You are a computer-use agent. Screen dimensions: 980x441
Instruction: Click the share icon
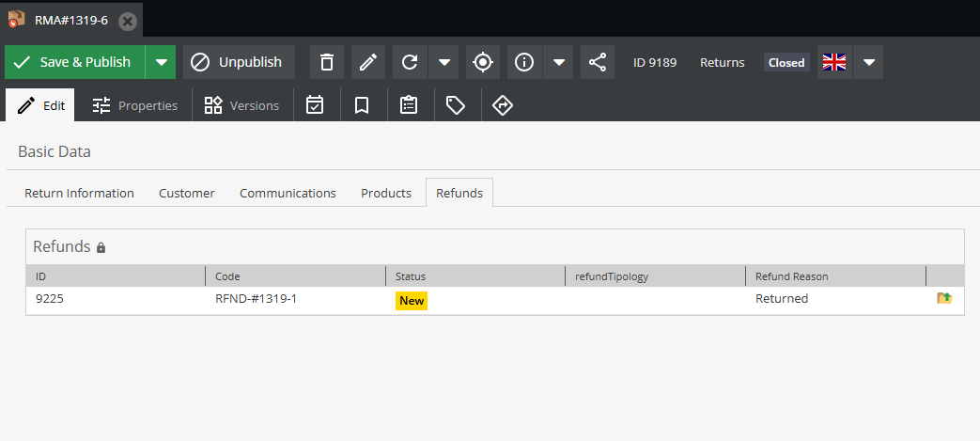pos(598,62)
